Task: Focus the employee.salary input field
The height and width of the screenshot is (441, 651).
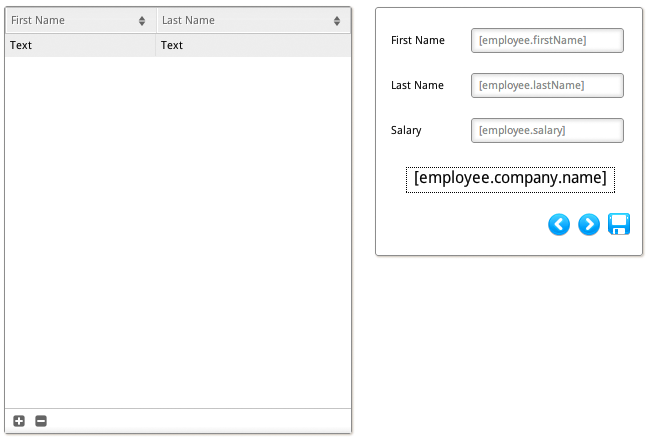Action: tap(547, 131)
